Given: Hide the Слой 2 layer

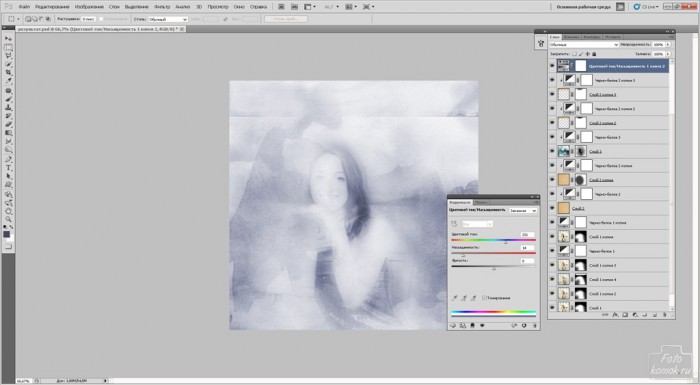Looking at the screenshot, I should (552, 208).
